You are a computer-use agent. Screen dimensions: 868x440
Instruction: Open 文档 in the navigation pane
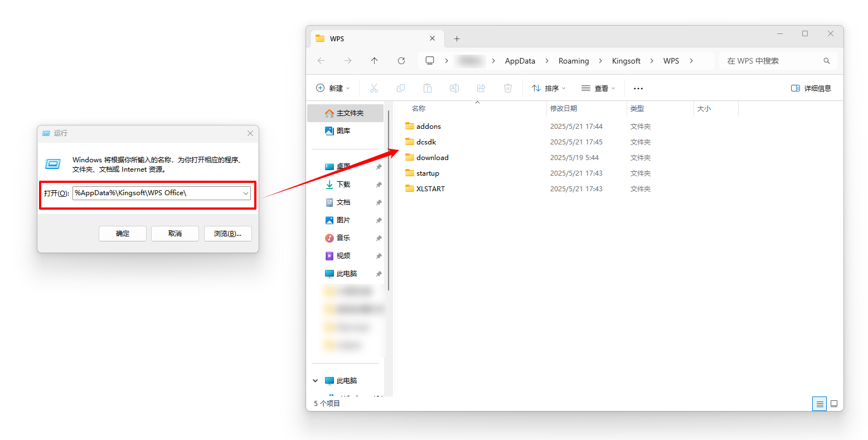click(x=343, y=202)
